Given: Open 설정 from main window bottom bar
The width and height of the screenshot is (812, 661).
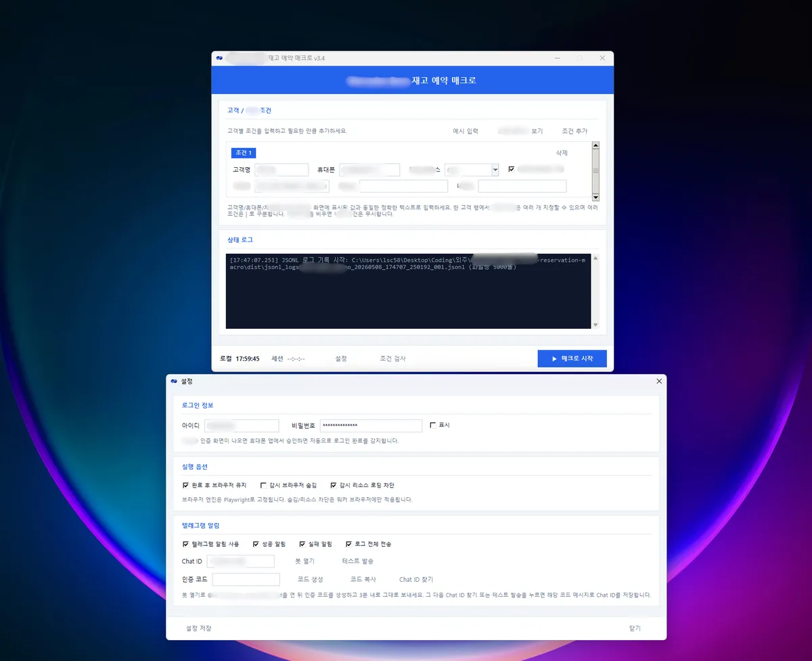Looking at the screenshot, I should click(x=341, y=359).
